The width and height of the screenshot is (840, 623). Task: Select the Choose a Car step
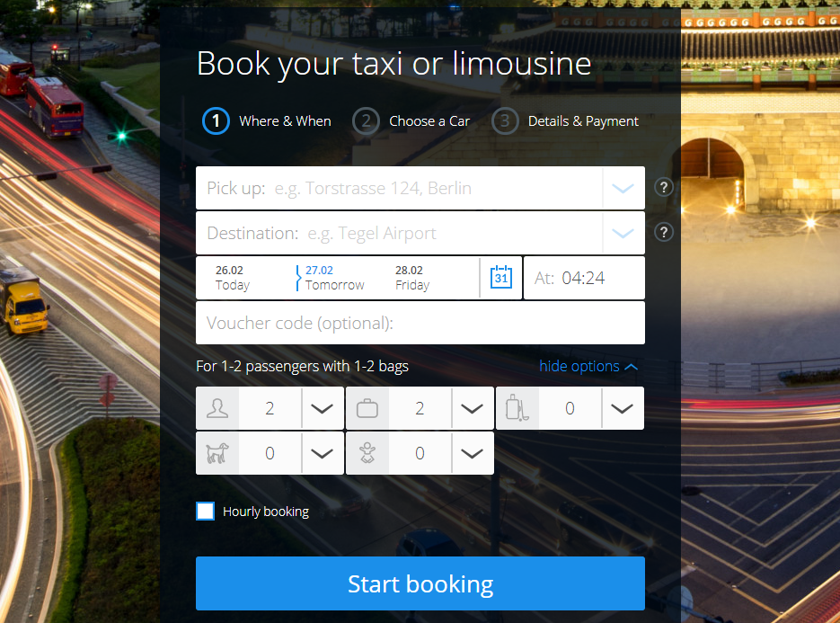[429, 121]
